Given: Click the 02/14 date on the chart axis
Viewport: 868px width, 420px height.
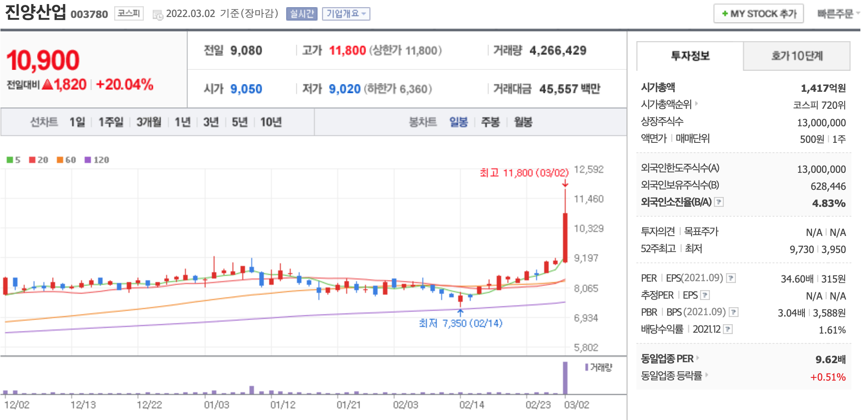Looking at the screenshot, I should coord(472,405).
